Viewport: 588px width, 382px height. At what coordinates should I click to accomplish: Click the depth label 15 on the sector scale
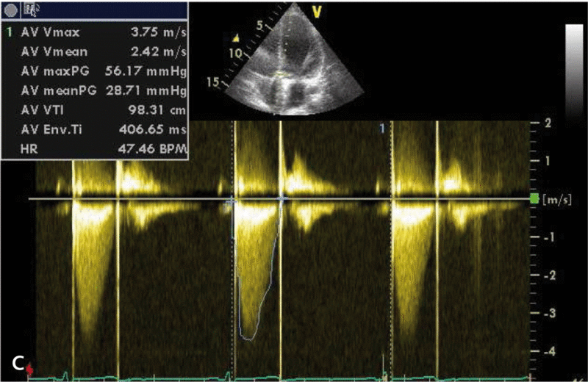213,82
